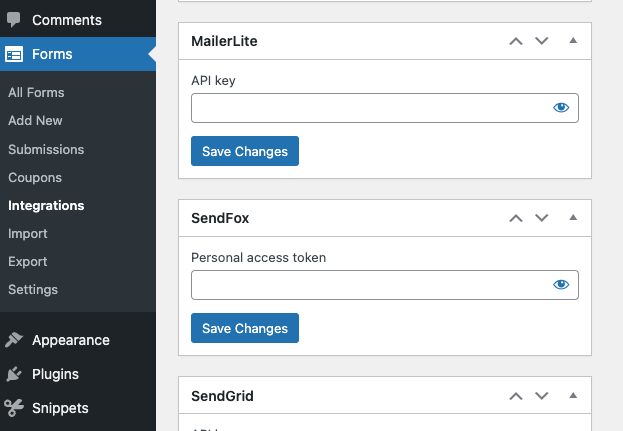
Task: Save Changes for SendFox
Action: [245, 328]
